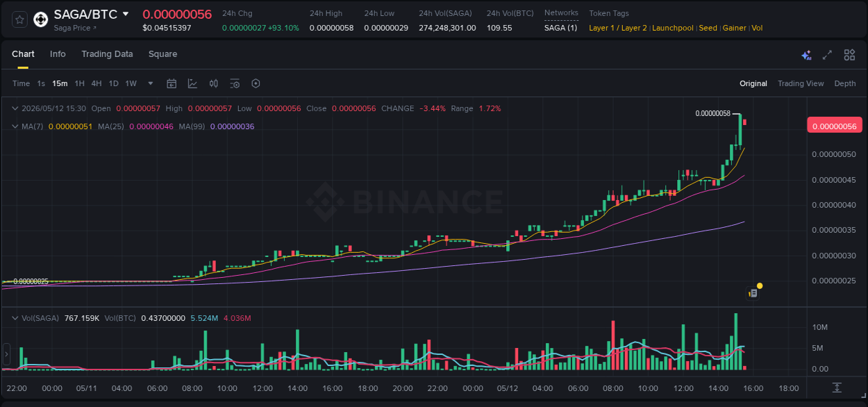Switch to the Info tab
868x407 pixels.
coord(58,54)
